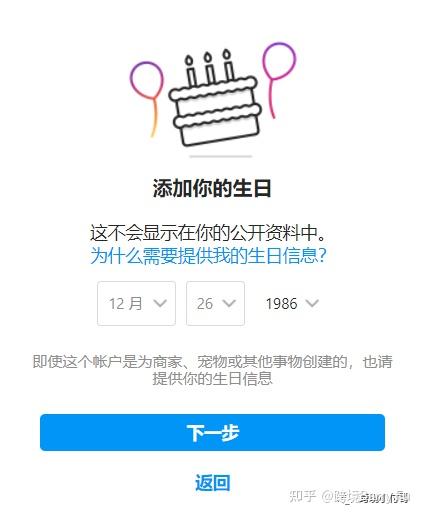Click the birthday cake illustration

coord(214,100)
